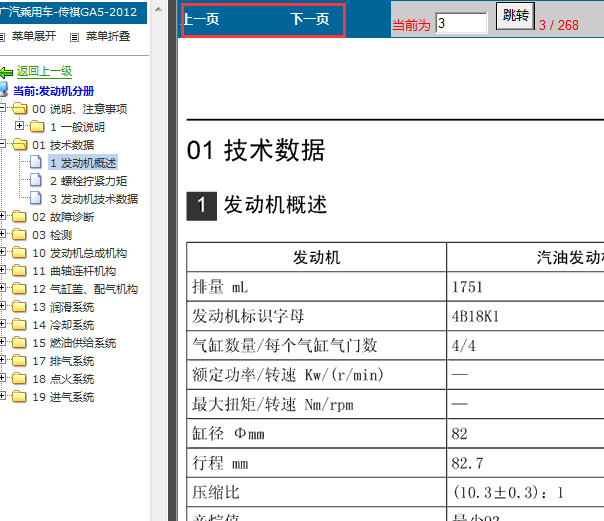Open 1 发动机概述 document
The height and width of the screenshot is (521, 604).
click(83, 163)
